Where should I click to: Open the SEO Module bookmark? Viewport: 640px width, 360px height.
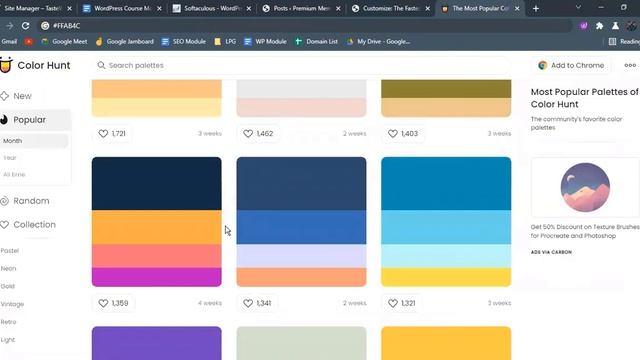[x=184, y=42]
